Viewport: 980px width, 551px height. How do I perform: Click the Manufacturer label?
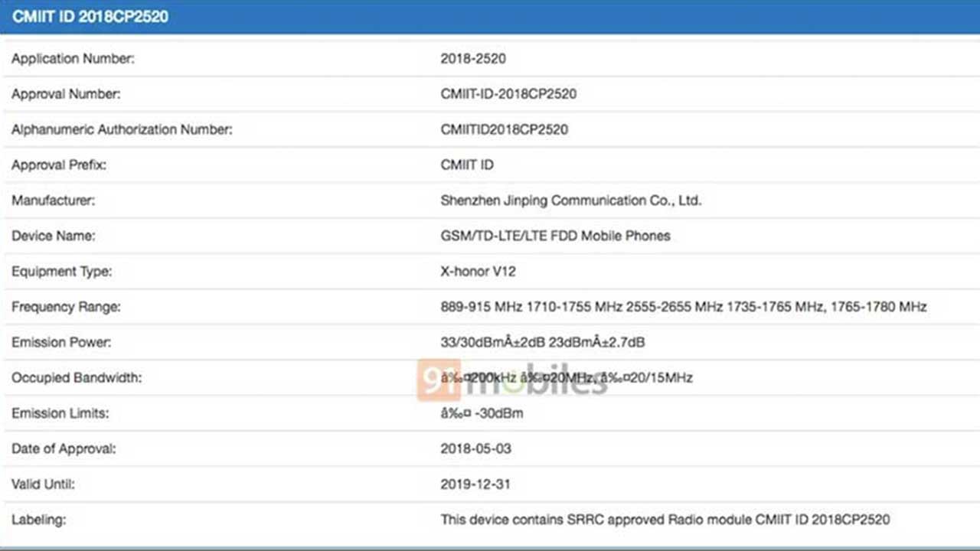point(53,201)
